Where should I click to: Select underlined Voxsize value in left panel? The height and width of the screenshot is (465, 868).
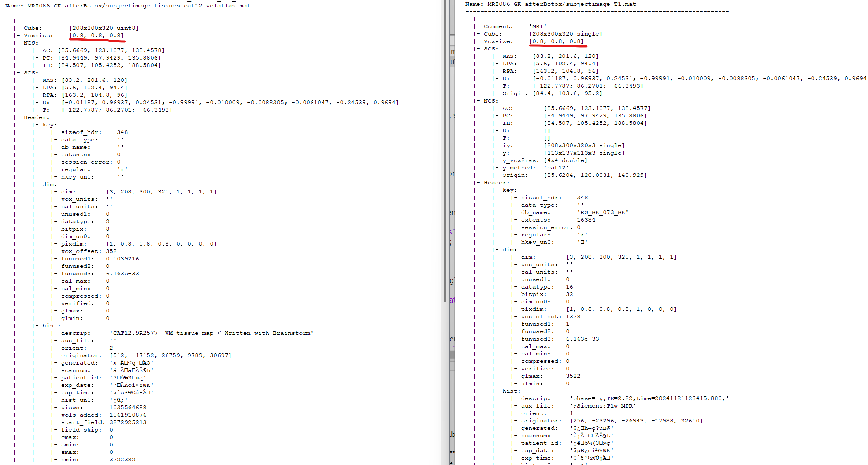(96, 36)
